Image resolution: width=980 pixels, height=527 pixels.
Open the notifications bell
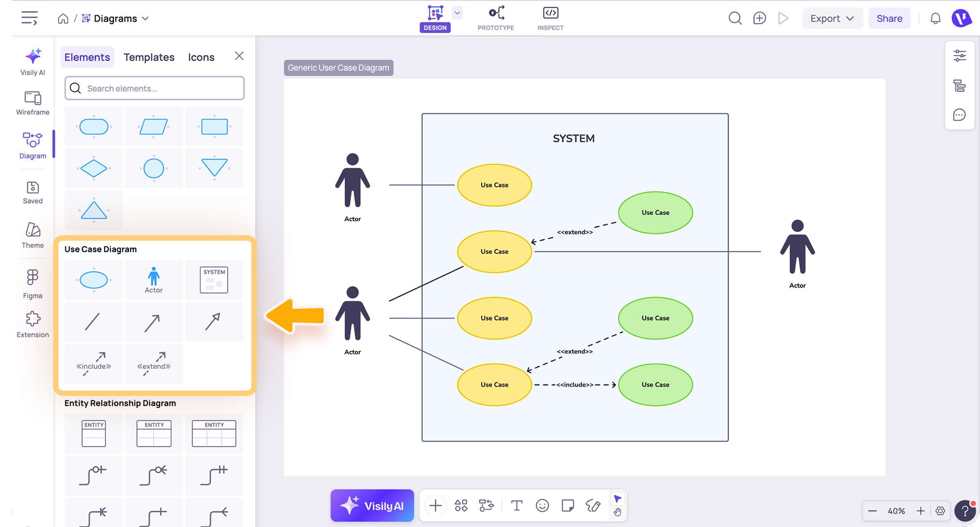(x=935, y=18)
